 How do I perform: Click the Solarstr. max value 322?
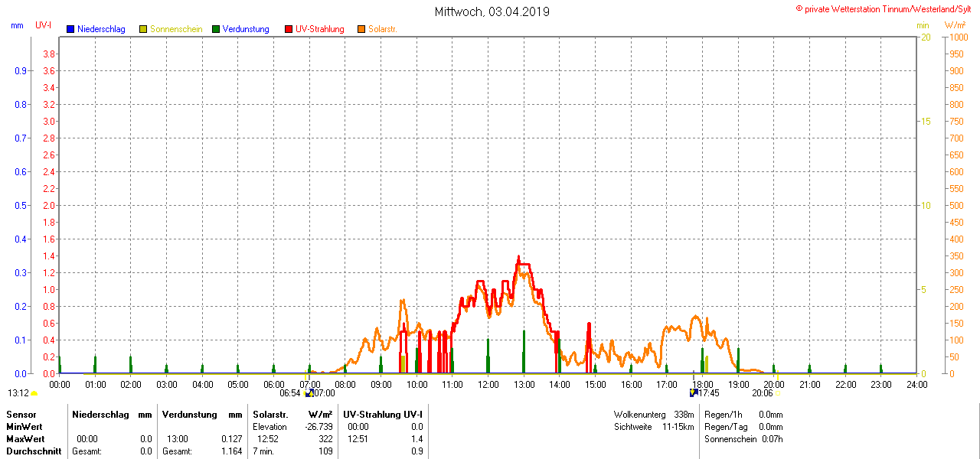pyautogui.click(x=325, y=439)
